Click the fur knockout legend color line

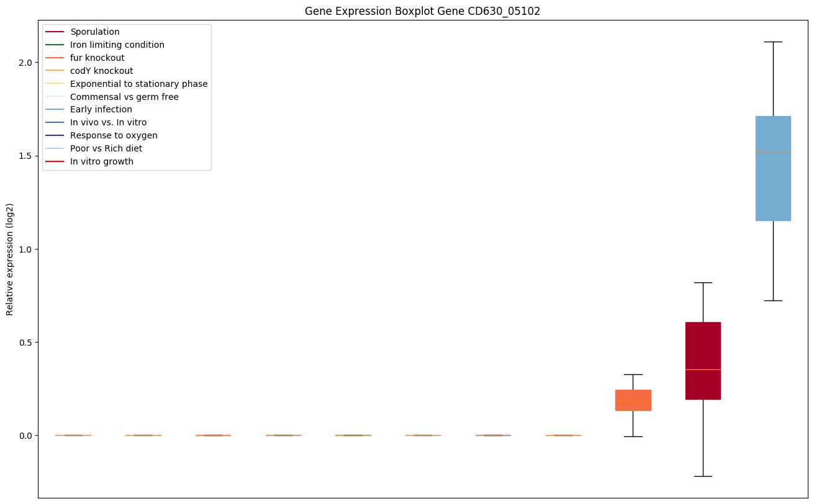click(55, 58)
